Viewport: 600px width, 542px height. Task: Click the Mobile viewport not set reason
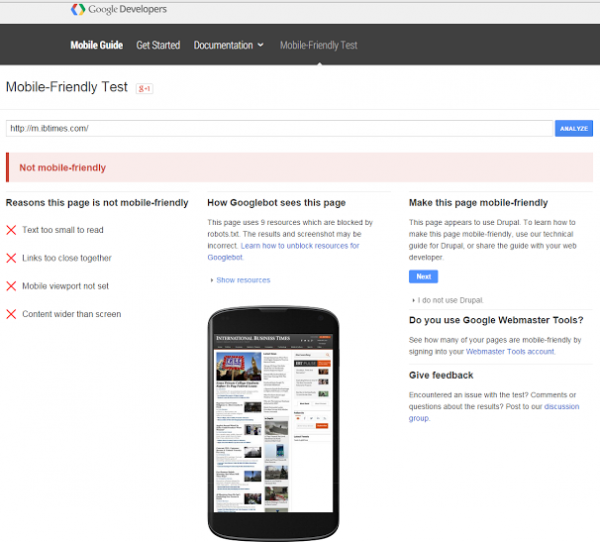click(x=65, y=286)
